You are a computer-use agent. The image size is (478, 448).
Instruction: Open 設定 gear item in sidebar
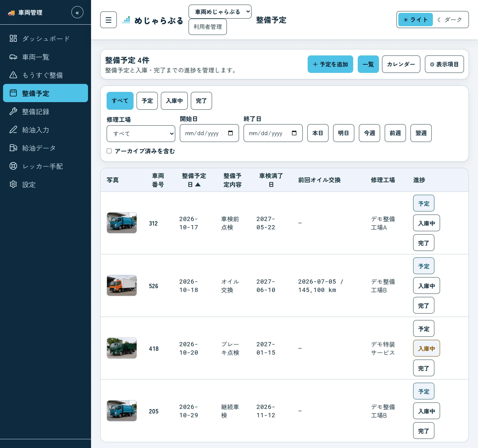(x=46, y=185)
